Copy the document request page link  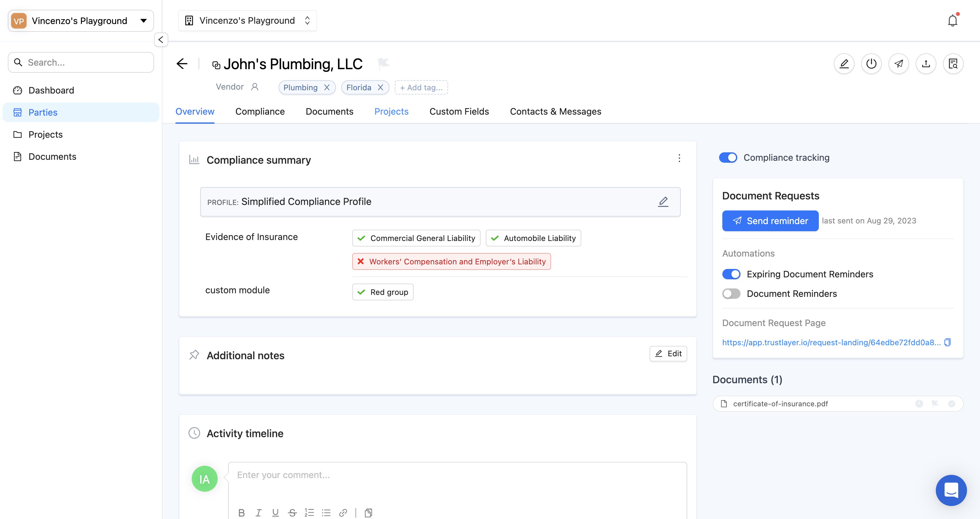[x=947, y=342]
